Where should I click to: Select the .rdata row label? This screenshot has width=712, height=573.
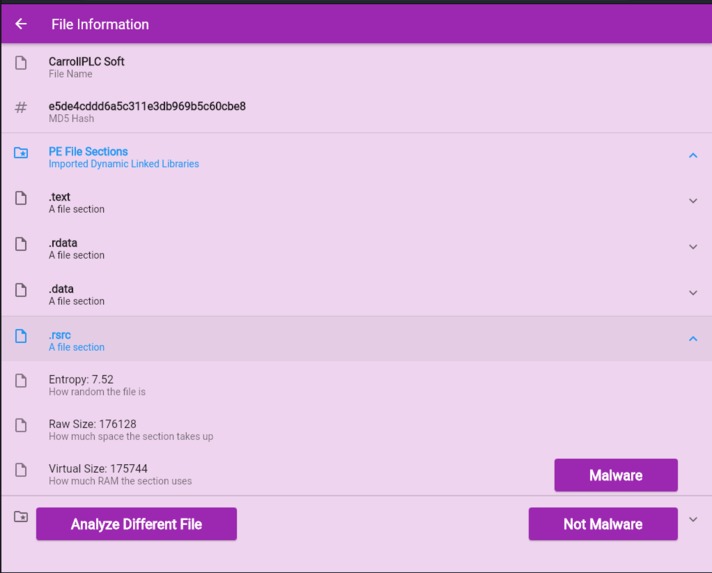tap(63, 242)
